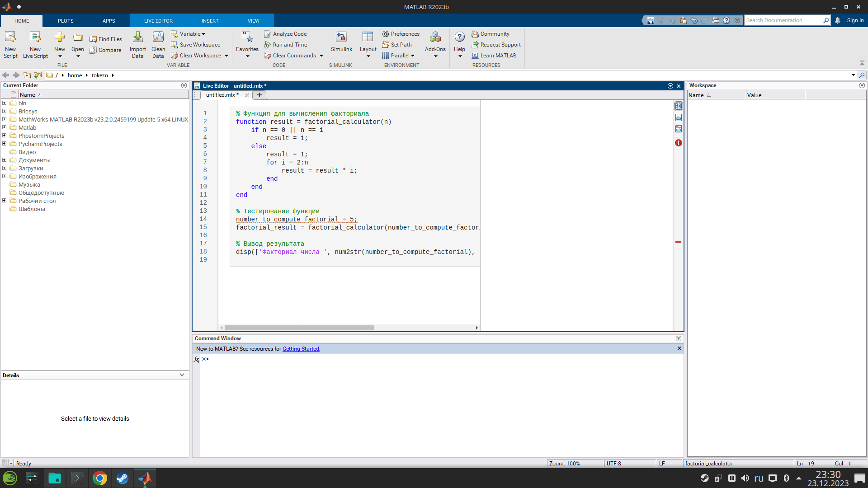868x488 pixels.
Task: Go back to previous folder
Action: coord(5,75)
